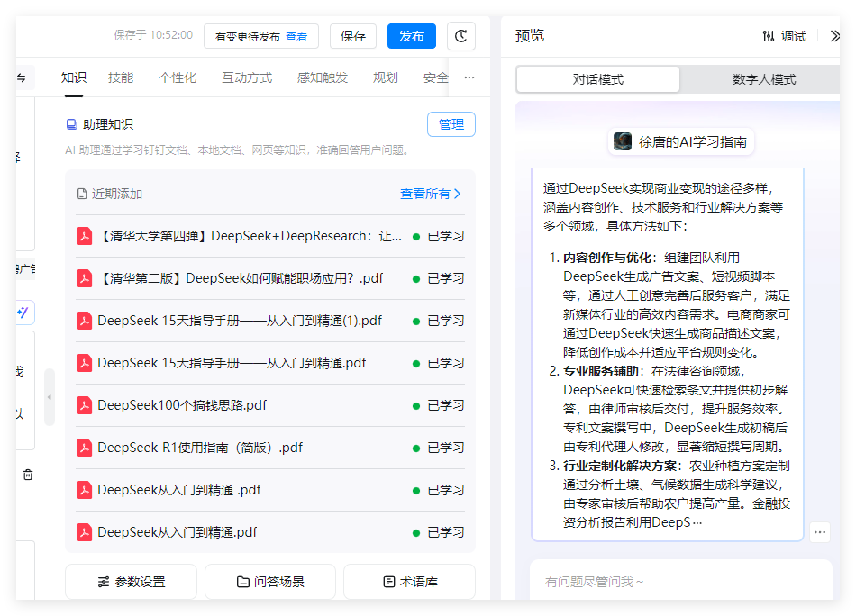This screenshot has width=856, height=616.
Task: Open the 安全 tab
Action: (x=435, y=78)
